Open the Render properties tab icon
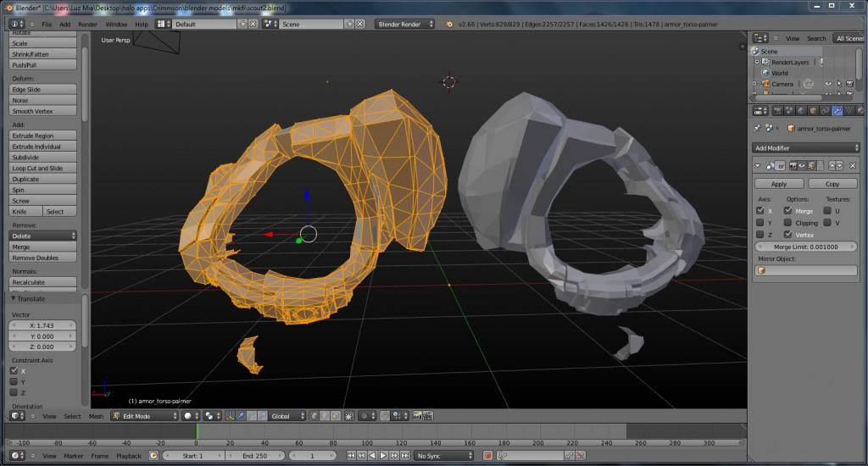 point(778,111)
